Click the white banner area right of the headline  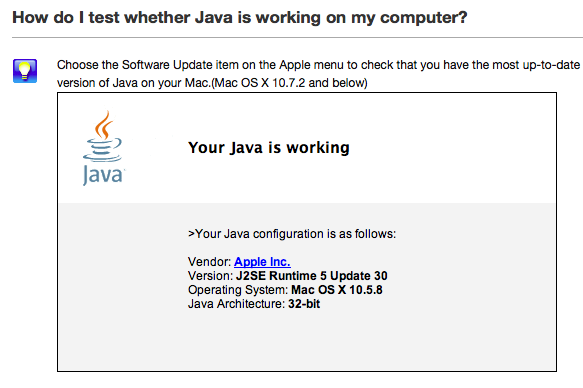[x=452, y=148]
